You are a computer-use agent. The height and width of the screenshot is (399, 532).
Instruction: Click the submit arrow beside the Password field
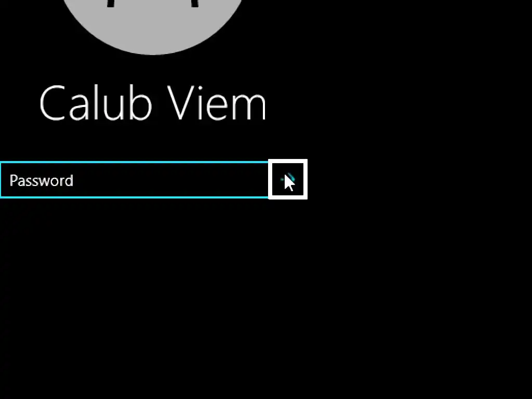[288, 179]
